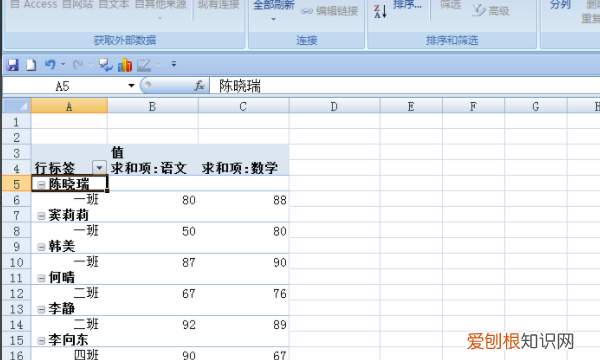The image size is (600, 360).
Task: Select the cell with value 89 in row 14
Action: coord(244,324)
